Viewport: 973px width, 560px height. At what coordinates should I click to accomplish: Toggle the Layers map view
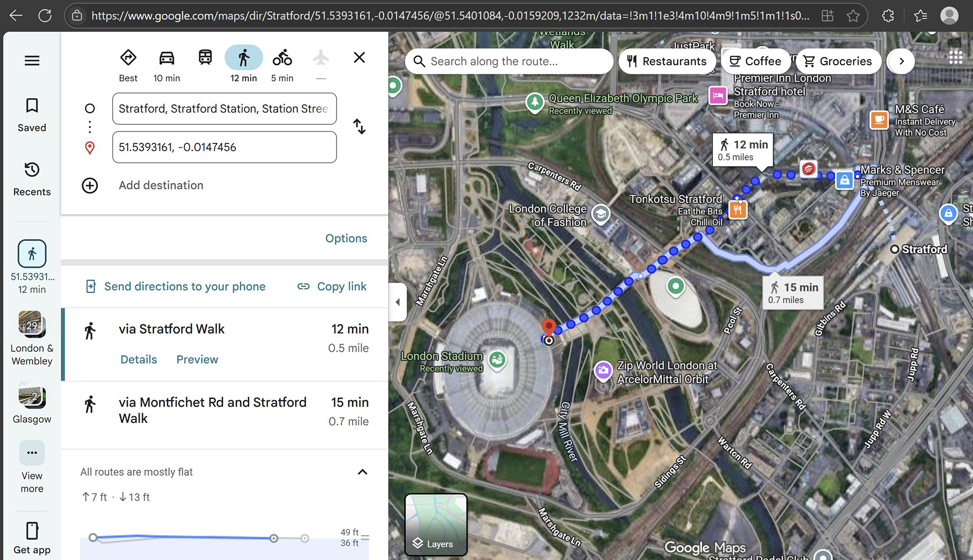coord(436,525)
